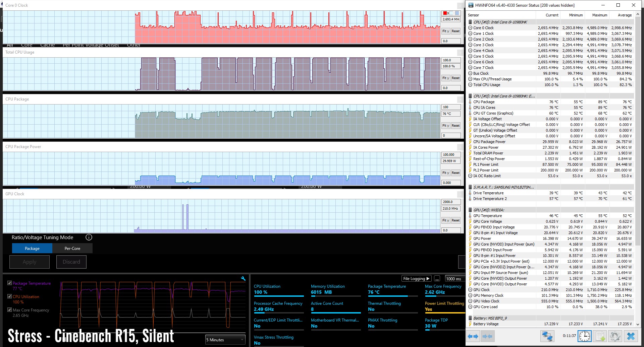The height and width of the screenshot is (347, 644).
Task: Open the 5 Minutes time range dropdown
Action: pyautogui.click(x=225, y=340)
